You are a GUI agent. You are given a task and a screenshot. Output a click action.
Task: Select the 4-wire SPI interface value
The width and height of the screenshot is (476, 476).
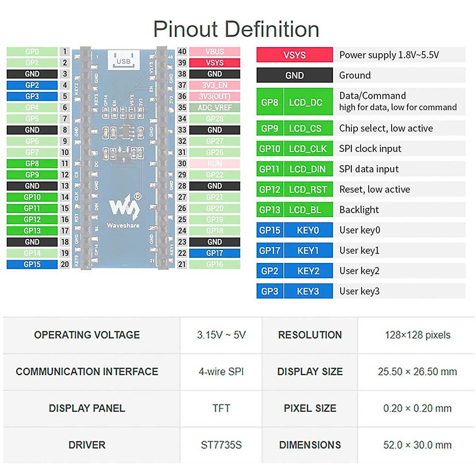point(221,372)
